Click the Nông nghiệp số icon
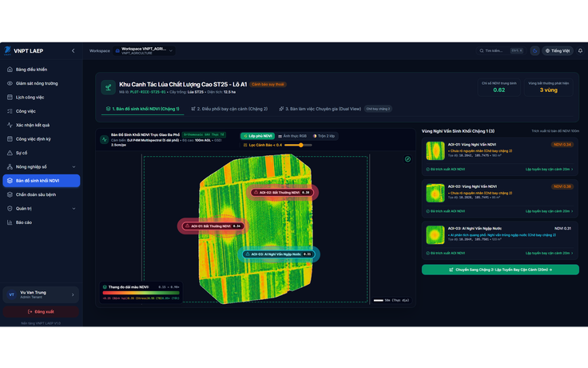The width and height of the screenshot is (588, 368). (x=10, y=166)
